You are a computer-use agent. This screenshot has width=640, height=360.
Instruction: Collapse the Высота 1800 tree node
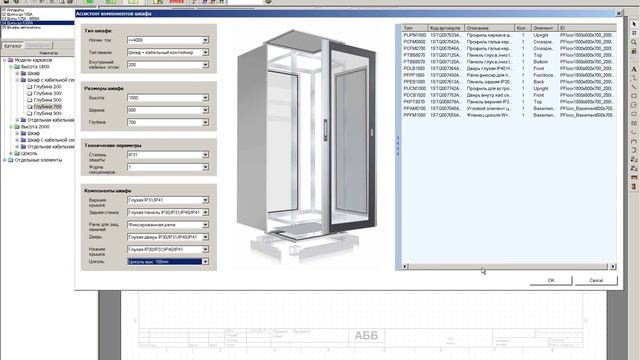pos(11,67)
